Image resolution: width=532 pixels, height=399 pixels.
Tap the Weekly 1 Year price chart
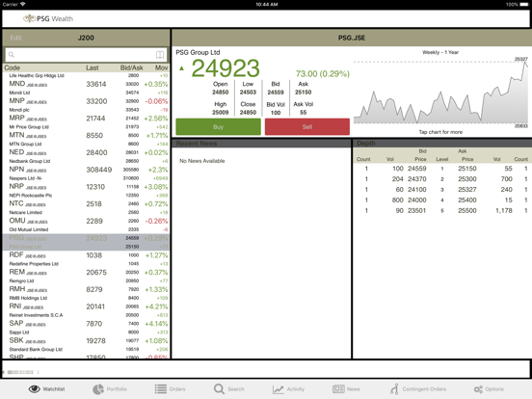click(440, 93)
